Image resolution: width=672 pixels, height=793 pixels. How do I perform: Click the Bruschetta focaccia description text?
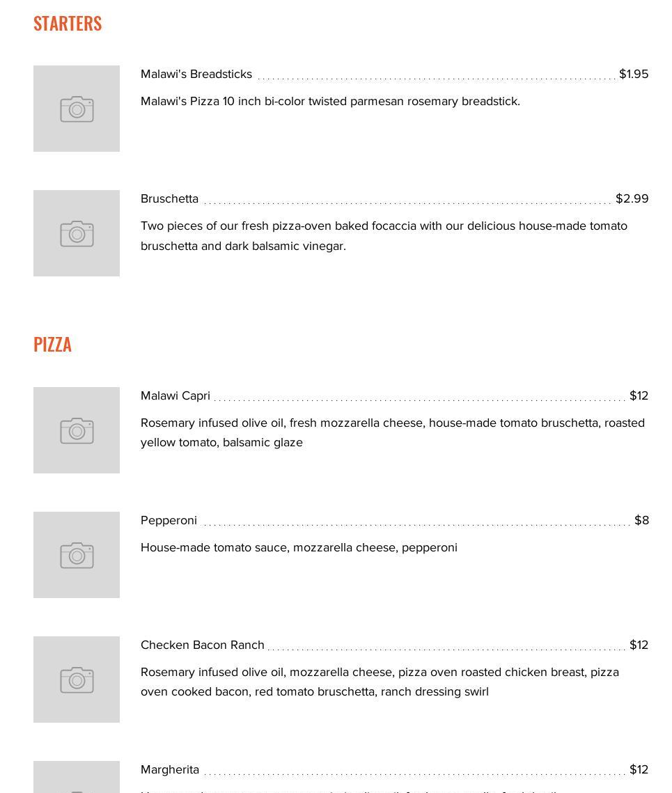coord(384,235)
